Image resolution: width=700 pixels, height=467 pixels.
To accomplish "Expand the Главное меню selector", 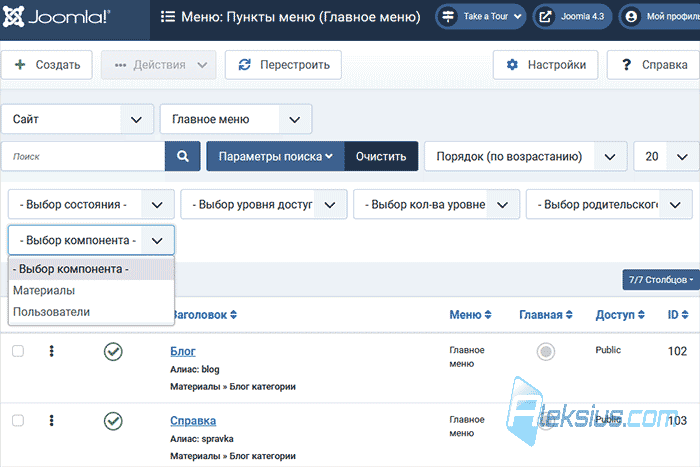I will coord(236,119).
